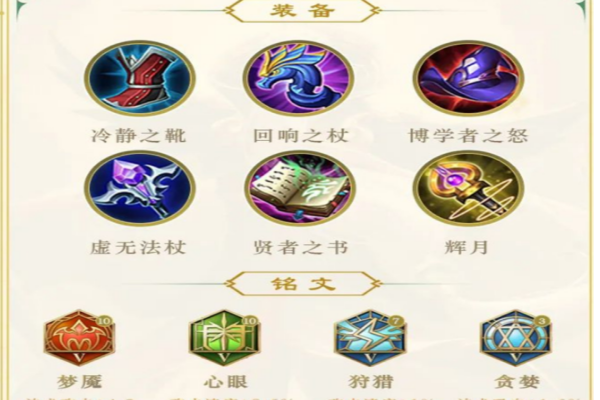Screen dimensions: 600x400
Task: Click the count badge 10 on 梦魇
Action: click(x=105, y=321)
